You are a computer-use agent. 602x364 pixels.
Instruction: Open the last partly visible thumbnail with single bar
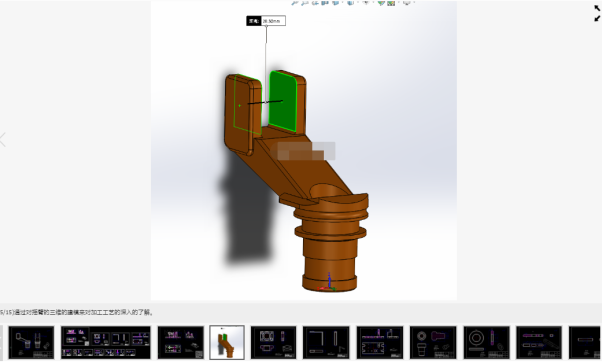coord(585,342)
